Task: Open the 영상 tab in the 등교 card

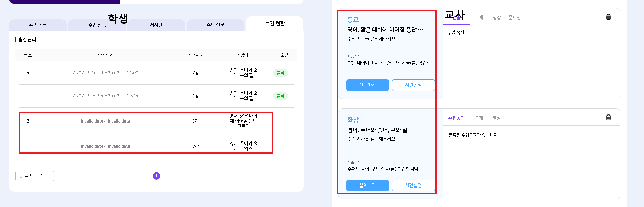Action: 496,18
